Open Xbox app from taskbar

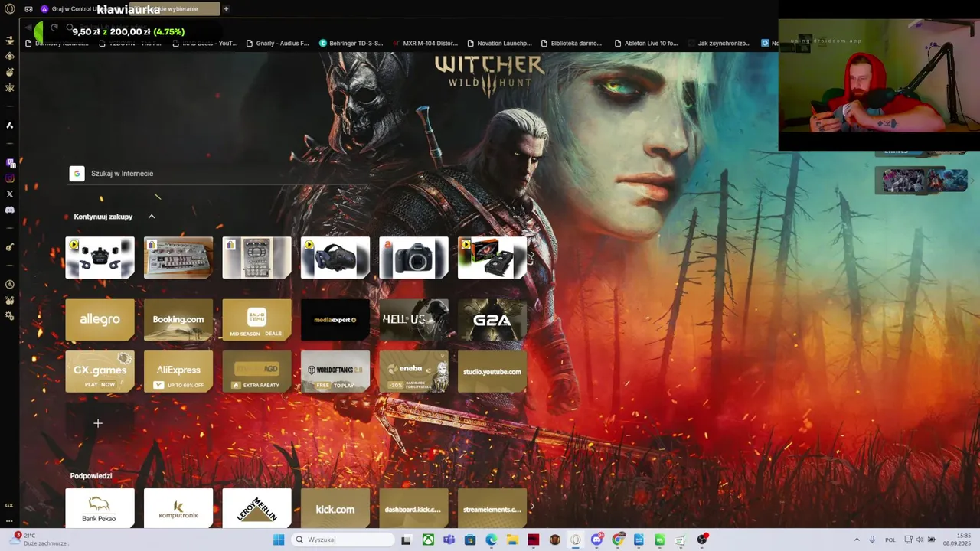428,540
